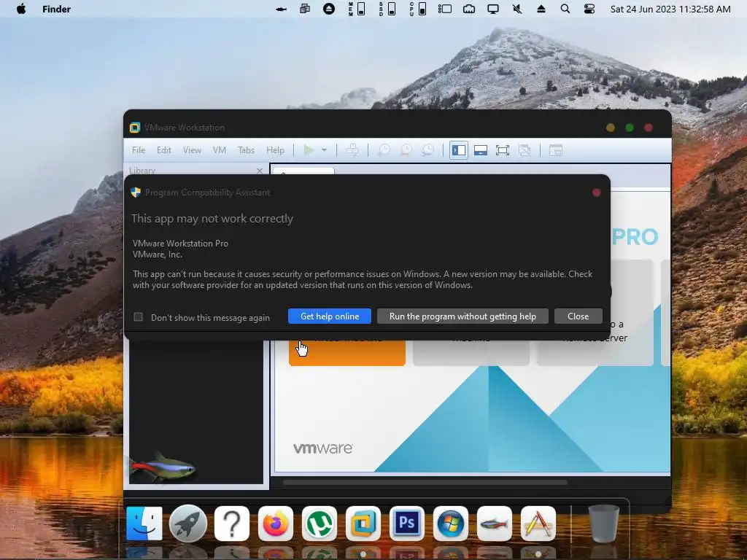Click the green dot on VMware window
This screenshot has width=747, height=560.
pyautogui.click(x=630, y=128)
